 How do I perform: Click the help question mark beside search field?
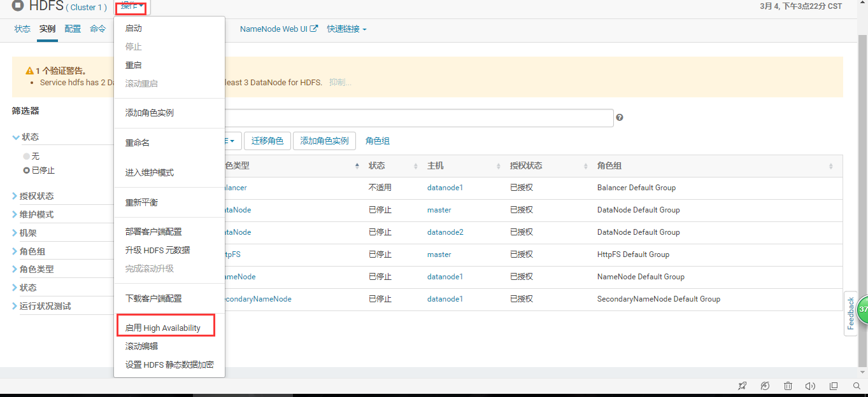pos(620,118)
